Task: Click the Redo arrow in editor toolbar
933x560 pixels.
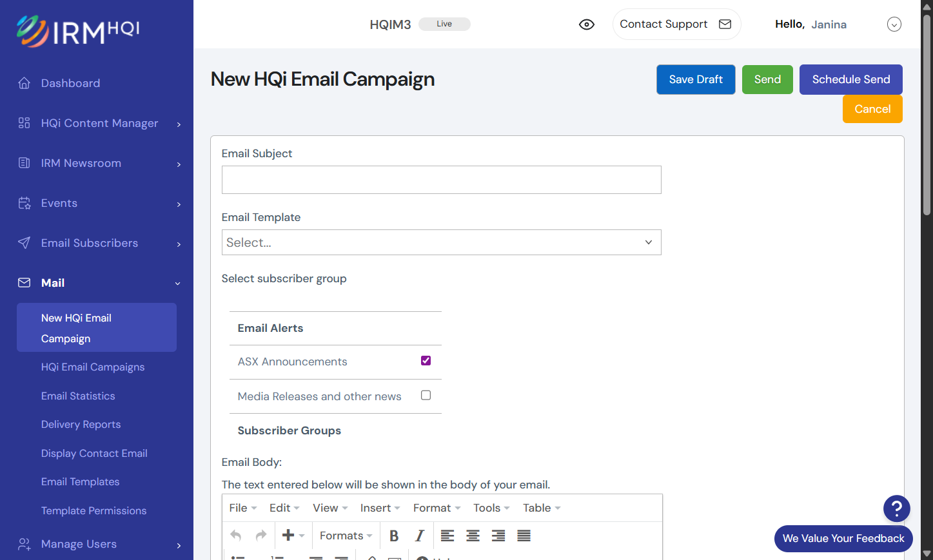Action: 261,536
